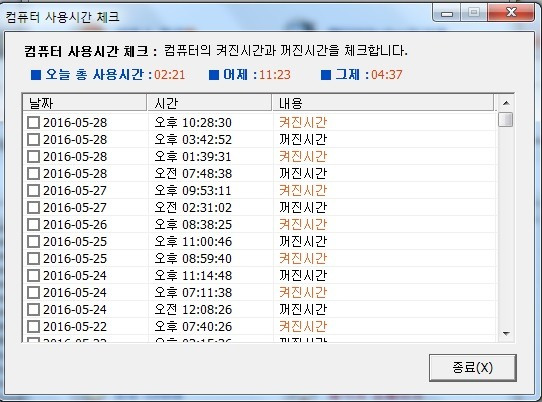Check the box for 2016-05-28 오후 10:28:30
This screenshot has height=402, width=542.
click(34, 122)
